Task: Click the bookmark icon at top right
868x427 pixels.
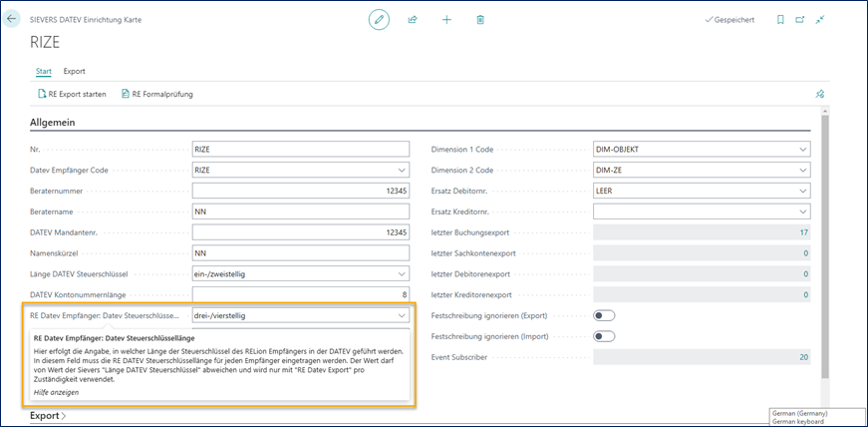Action: point(780,19)
